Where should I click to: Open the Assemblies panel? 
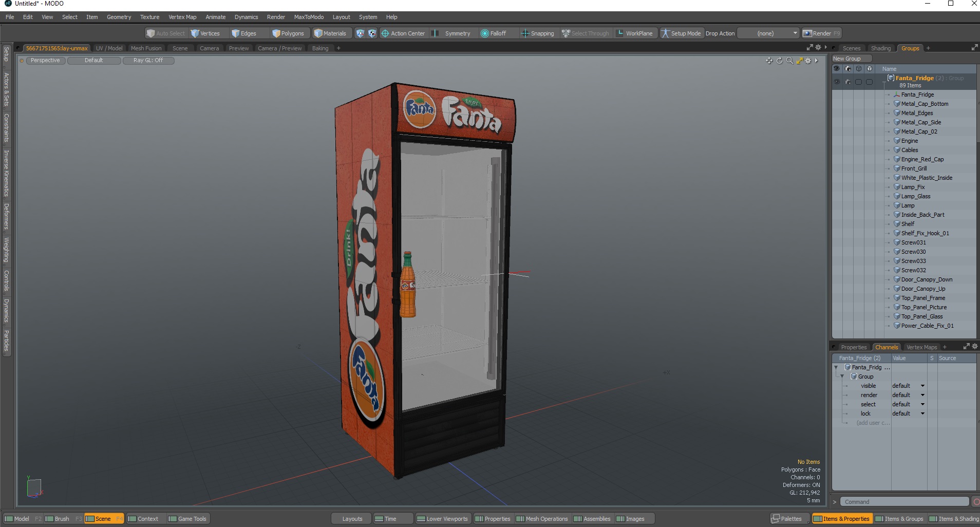tap(592, 519)
